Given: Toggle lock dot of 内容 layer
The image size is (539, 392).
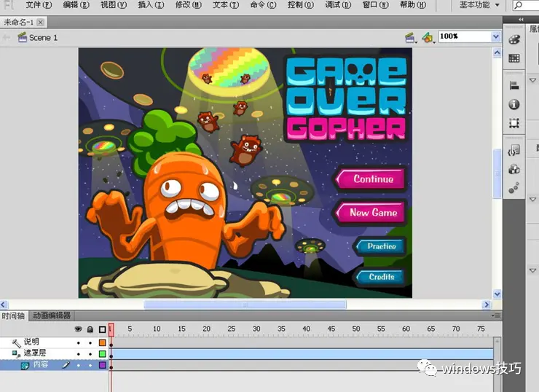Looking at the screenshot, I should pos(90,364).
